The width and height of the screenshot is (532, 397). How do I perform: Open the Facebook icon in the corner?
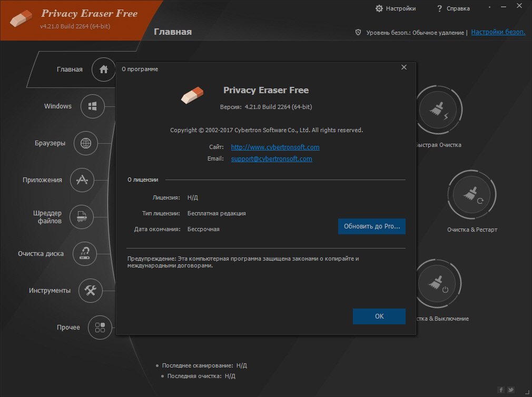[x=500, y=390]
